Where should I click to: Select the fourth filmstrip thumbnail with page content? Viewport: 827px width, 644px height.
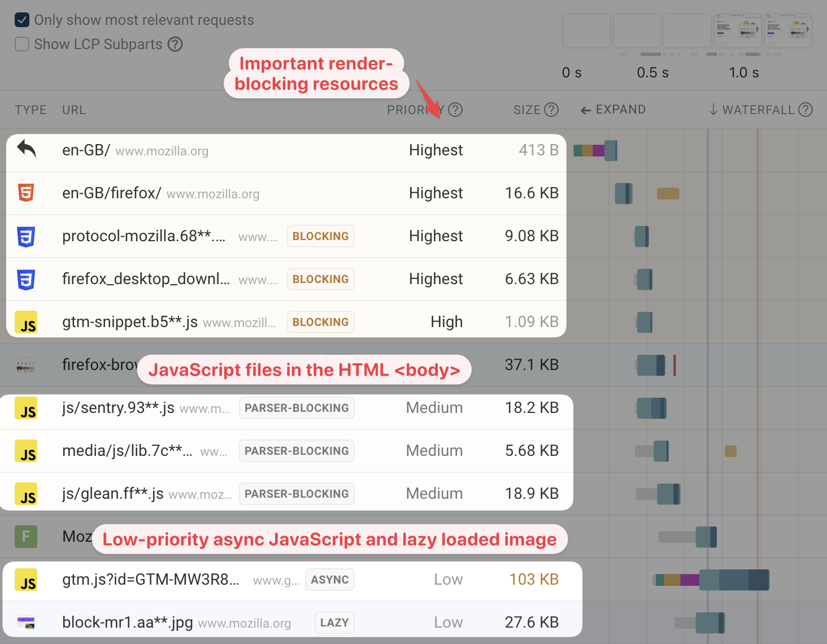click(738, 31)
